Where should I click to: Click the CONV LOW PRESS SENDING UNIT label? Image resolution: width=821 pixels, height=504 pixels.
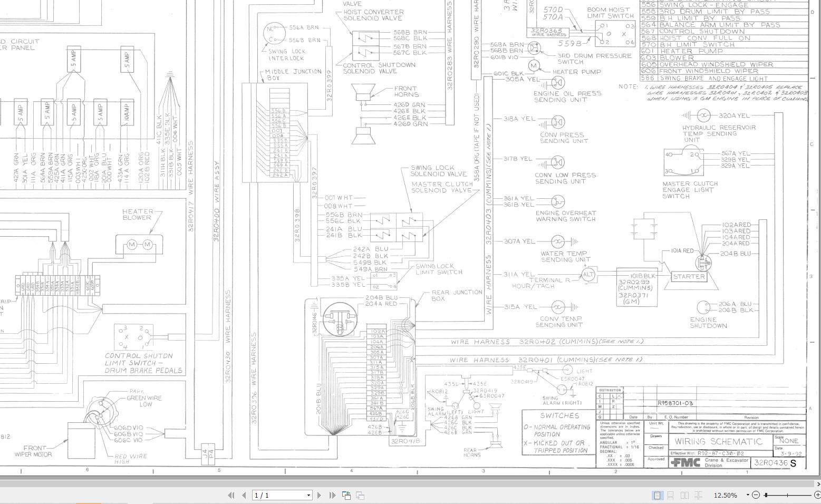[x=565, y=178]
